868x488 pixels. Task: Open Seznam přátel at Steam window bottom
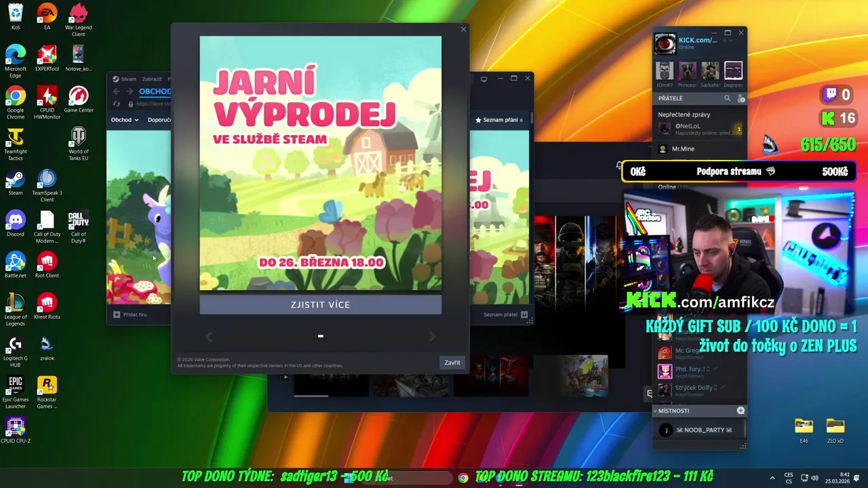point(505,314)
